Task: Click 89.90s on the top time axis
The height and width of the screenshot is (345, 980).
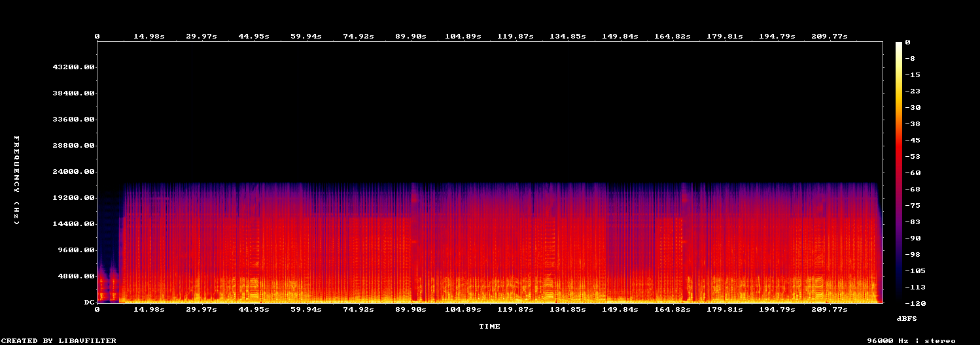Action: click(x=411, y=37)
